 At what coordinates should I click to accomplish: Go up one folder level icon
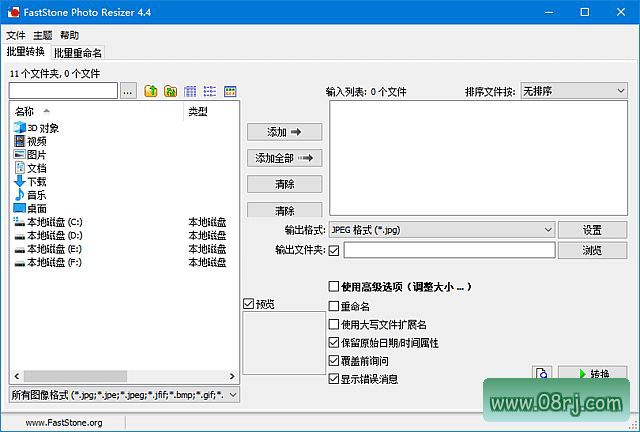pyautogui.click(x=151, y=91)
